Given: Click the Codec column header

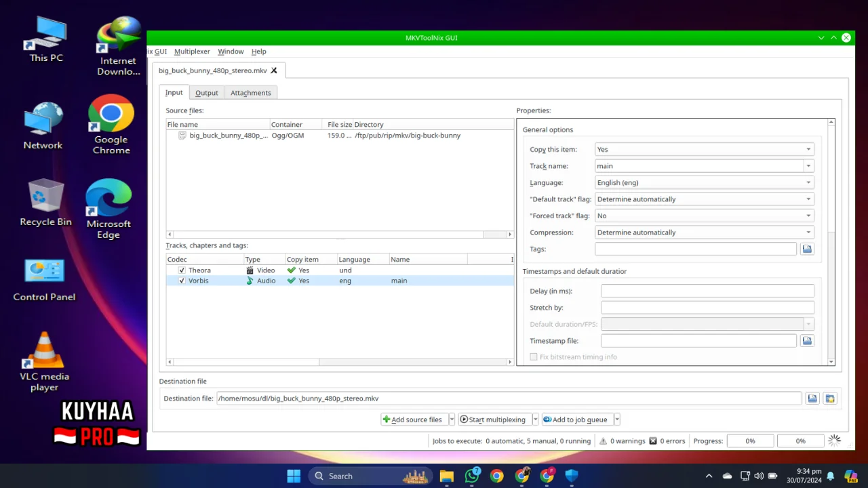Looking at the screenshot, I should (205, 260).
